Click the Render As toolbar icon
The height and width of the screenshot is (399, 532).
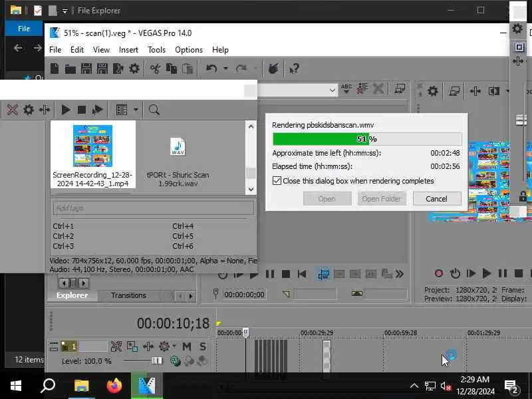pyautogui.click(x=118, y=69)
